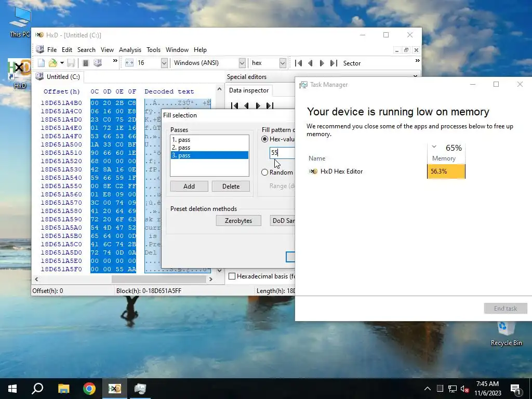Open File Explorer from taskbar
This screenshot has width=532, height=399.
63,389
